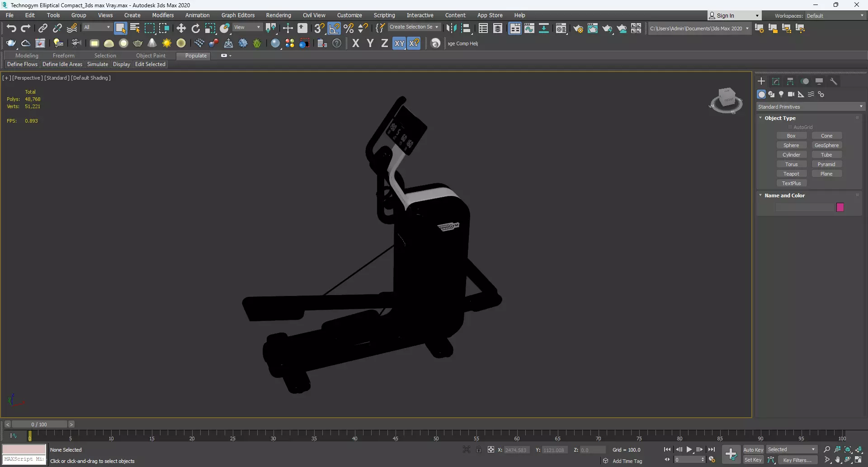Click Maximize Viewport Toggle icon
This screenshot has height=467, width=868.
point(859,460)
